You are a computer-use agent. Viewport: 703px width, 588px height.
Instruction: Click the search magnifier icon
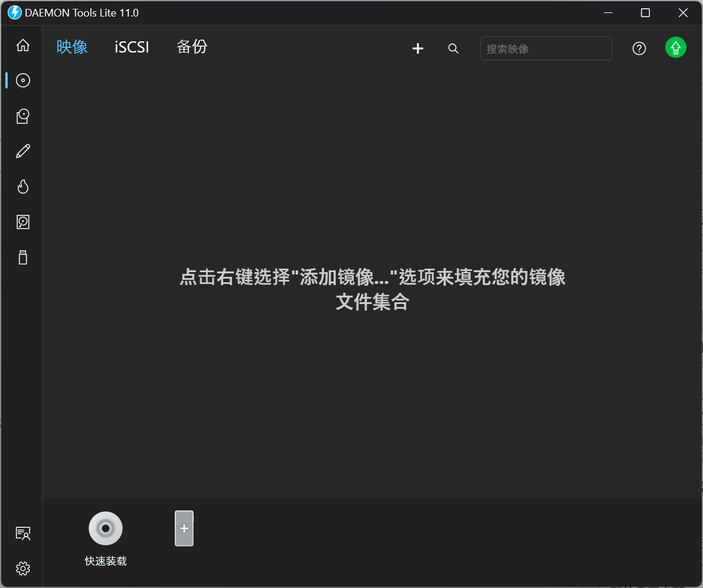(x=453, y=48)
